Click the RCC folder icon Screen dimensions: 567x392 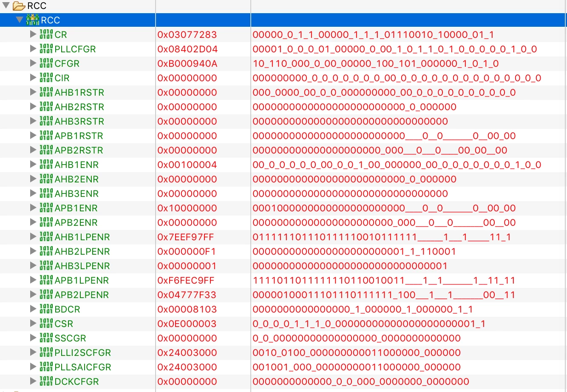click(x=19, y=6)
